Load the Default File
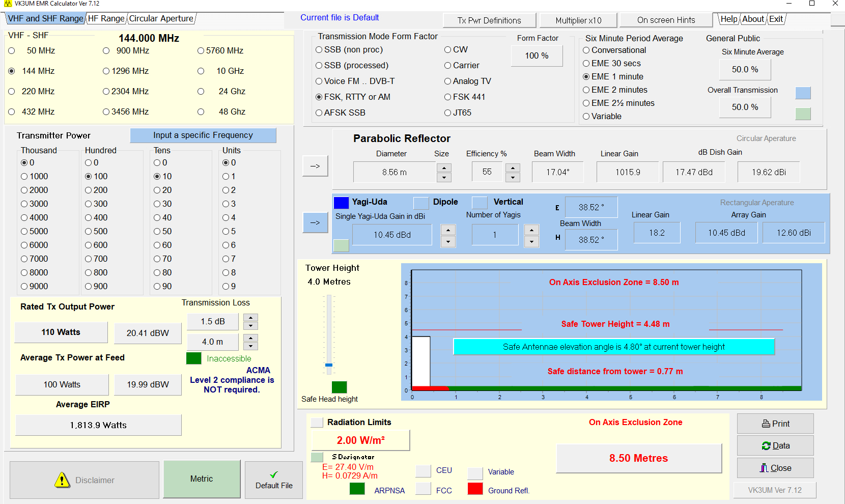This screenshot has height=504, width=845. 274,480
